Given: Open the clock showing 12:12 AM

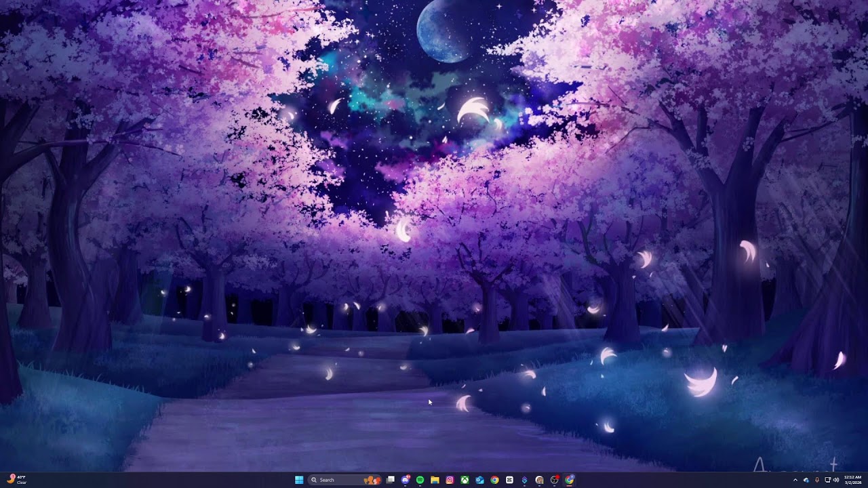Looking at the screenshot, I should pyautogui.click(x=852, y=480).
